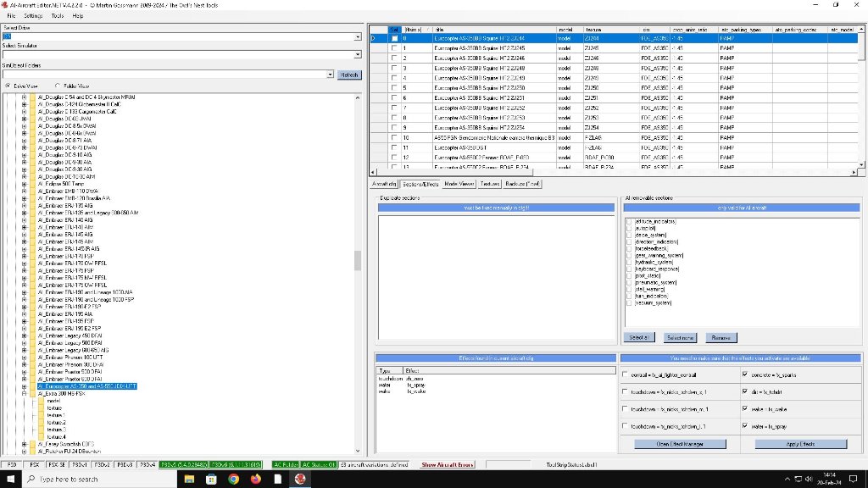Expand AI_Embraer Legacy 500 DFAI node
This screenshot has width=868, height=488.
coord(24,343)
